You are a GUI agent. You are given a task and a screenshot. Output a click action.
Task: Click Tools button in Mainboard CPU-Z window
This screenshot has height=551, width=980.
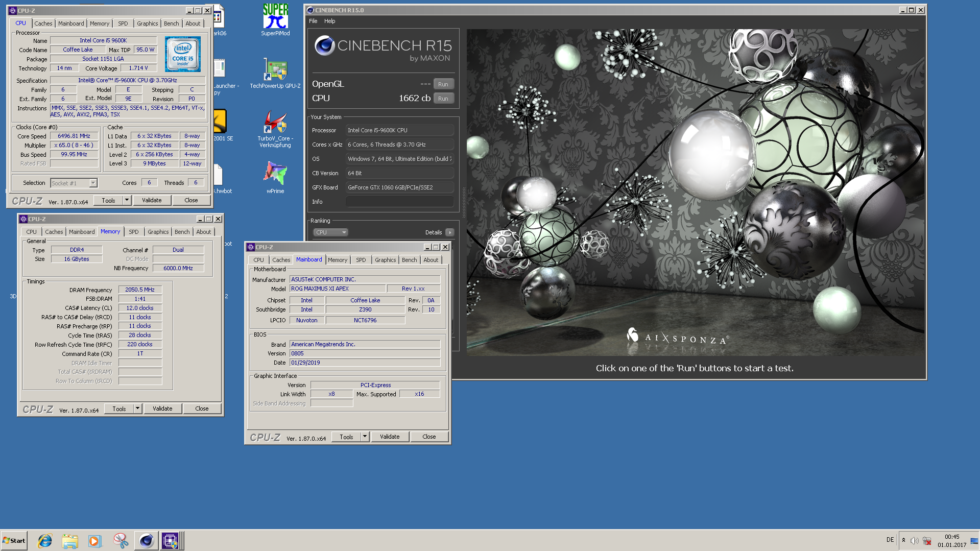click(x=346, y=437)
